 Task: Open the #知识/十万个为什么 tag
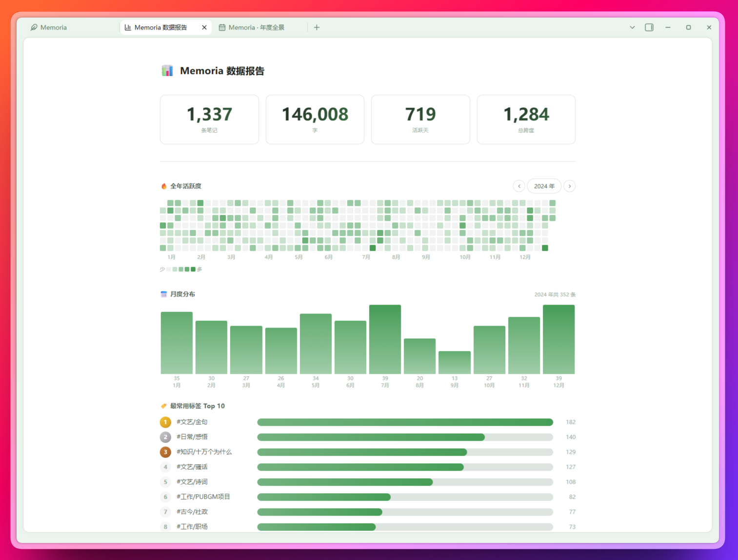tap(204, 452)
